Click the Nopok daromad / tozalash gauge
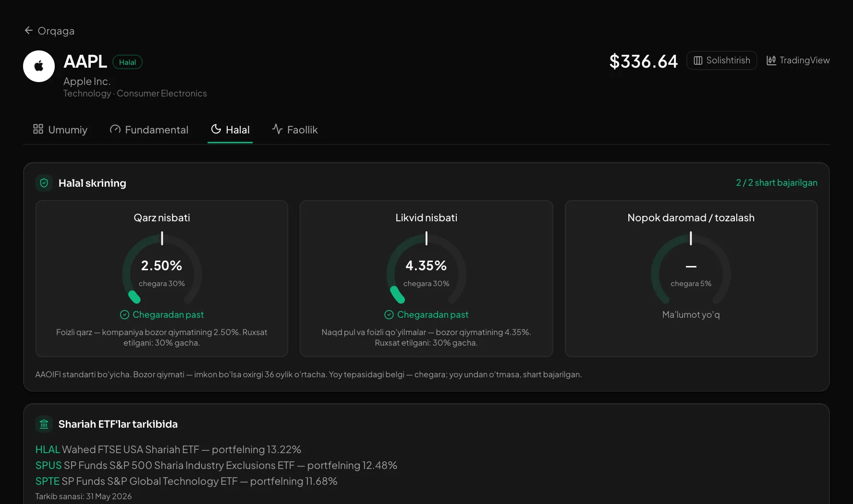Screen dimensions: 853x504 pos(691,268)
